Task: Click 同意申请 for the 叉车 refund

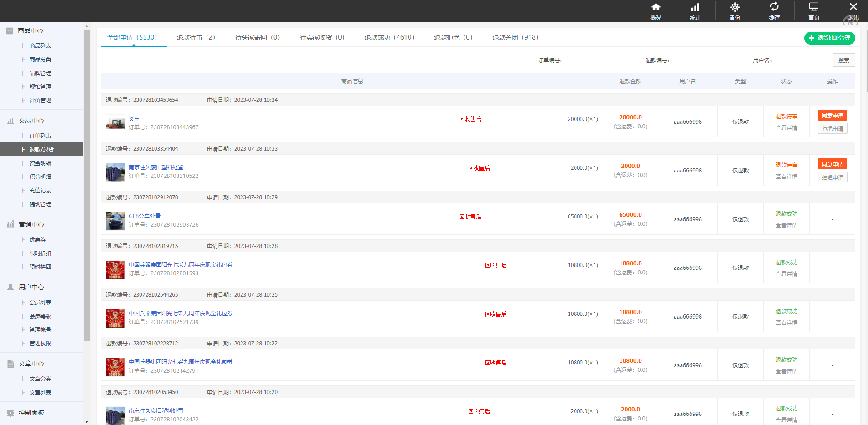Action: coord(832,115)
